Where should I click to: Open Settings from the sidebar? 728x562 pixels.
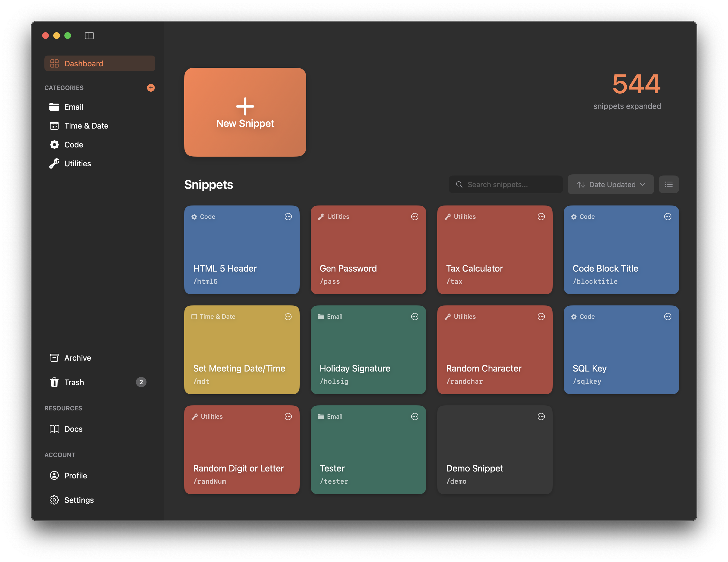[x=79, y=500]
